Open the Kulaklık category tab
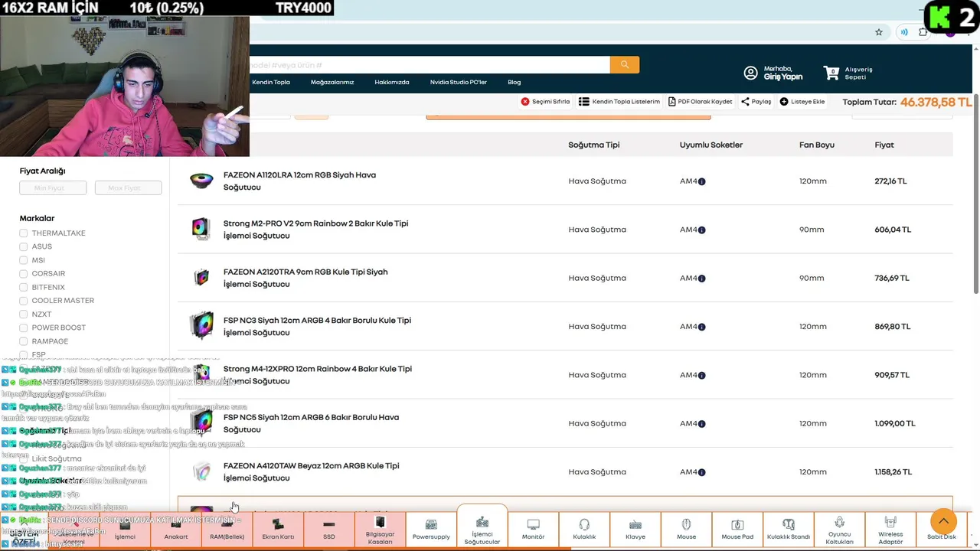 (x=584, y=530)
